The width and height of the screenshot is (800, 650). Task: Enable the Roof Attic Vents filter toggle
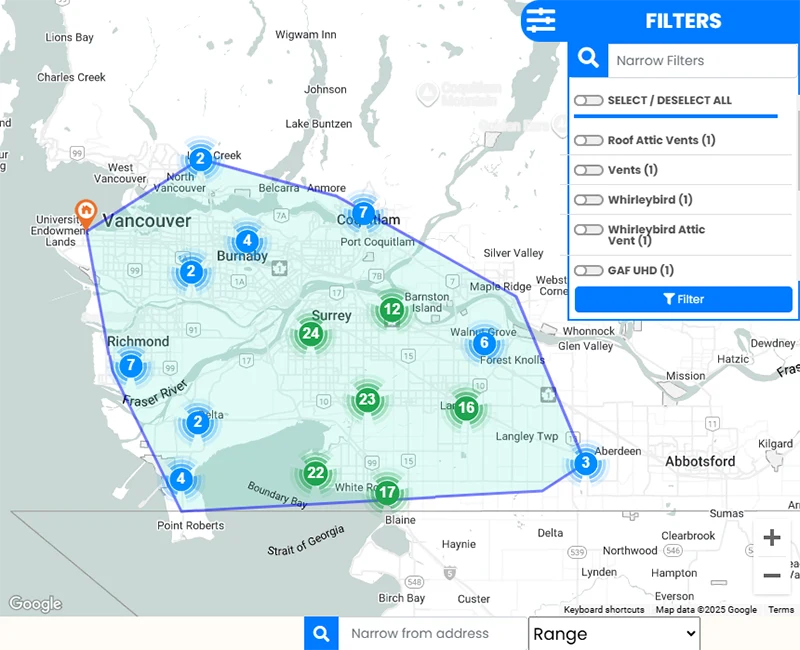point(589,140)
